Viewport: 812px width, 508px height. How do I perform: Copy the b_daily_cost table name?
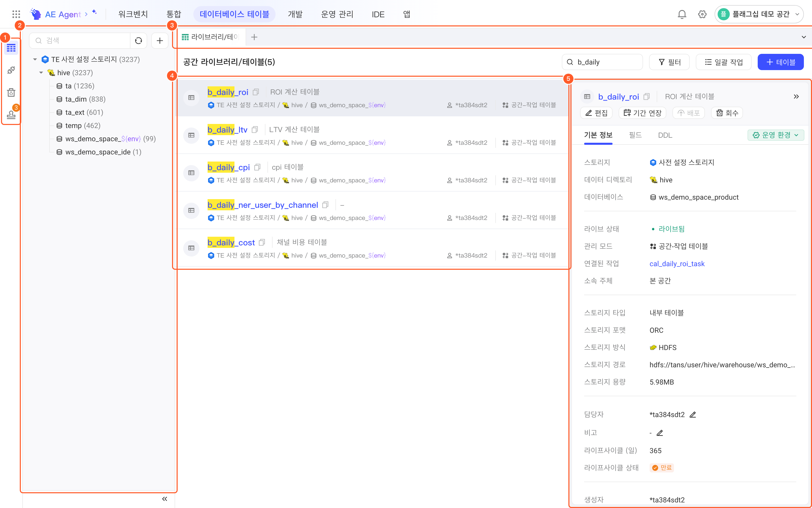coord(262,242)
